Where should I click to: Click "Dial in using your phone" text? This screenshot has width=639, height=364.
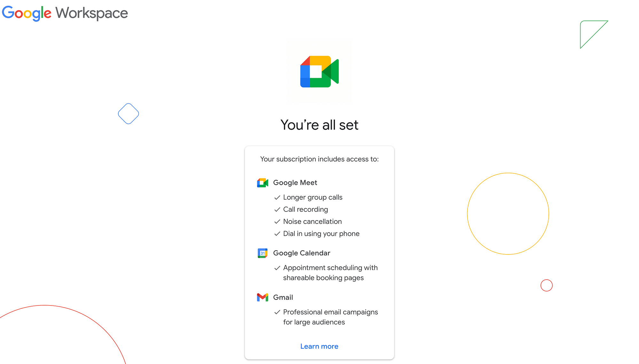tap(321, 234)
